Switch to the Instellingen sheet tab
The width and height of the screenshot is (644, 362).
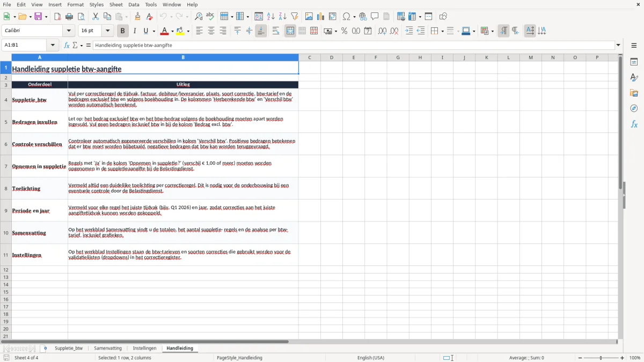(x=144, y=349)
